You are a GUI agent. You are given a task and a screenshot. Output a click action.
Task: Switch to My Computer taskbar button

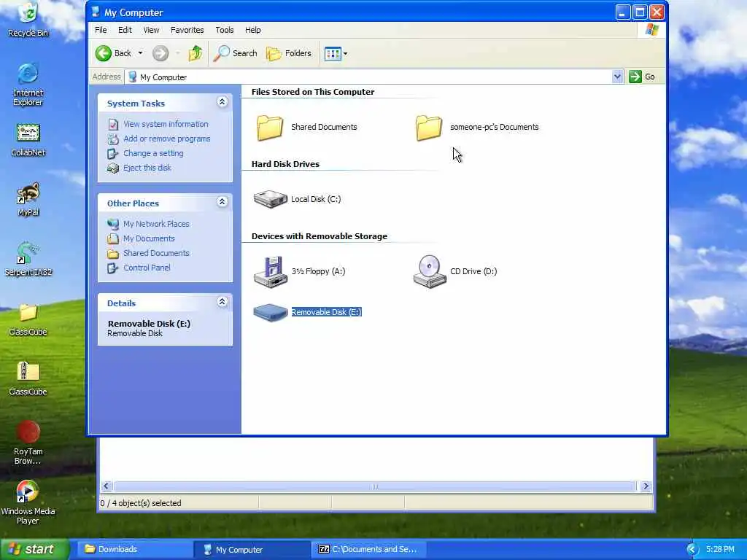(252, 550)
